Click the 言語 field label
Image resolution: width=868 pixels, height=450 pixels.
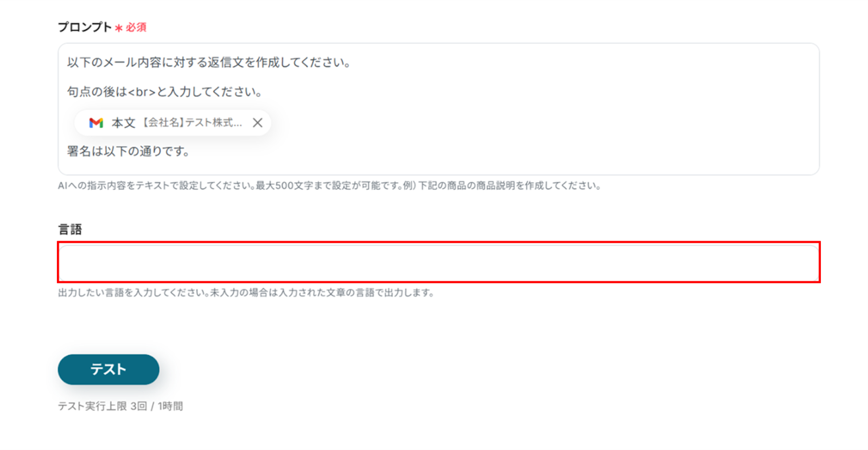click(x=70, y=229)
